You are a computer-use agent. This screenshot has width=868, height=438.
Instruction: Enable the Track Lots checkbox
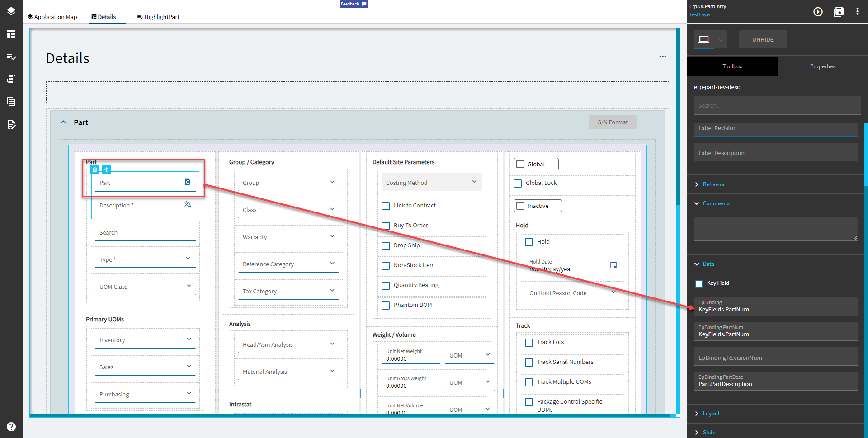click(529, 343)
